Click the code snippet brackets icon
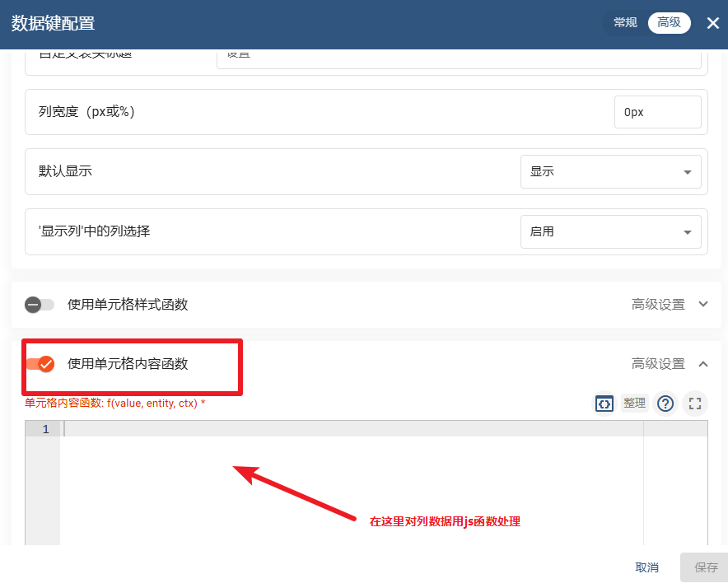Image resolution: width=728 pixels, height=588 pixels. click(x=604, y=404)
